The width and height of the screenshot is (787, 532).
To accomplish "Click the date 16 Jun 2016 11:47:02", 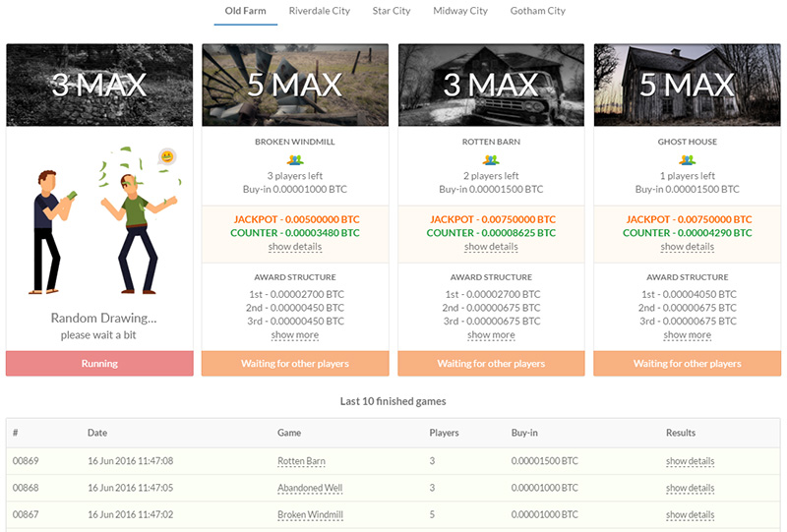I will (131, 514).
